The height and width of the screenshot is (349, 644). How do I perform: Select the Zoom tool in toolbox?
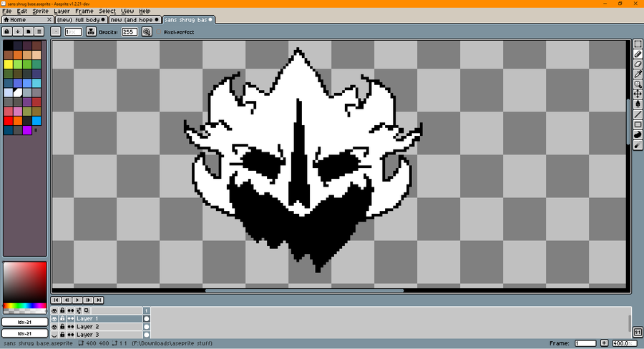638,84
